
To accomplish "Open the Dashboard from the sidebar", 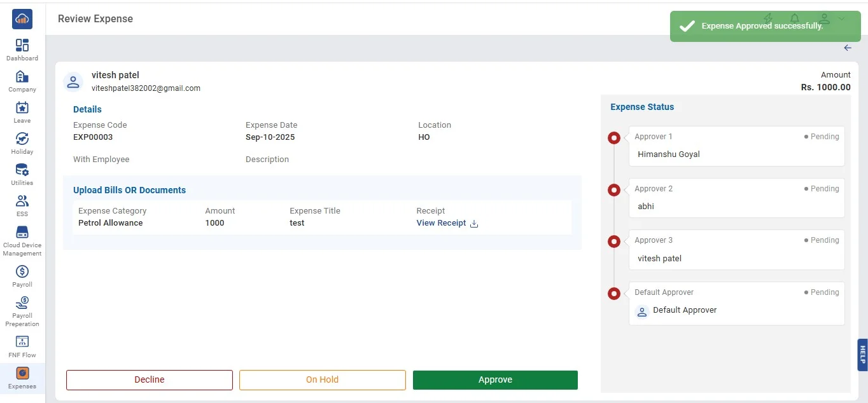I will tap(22, 50).
